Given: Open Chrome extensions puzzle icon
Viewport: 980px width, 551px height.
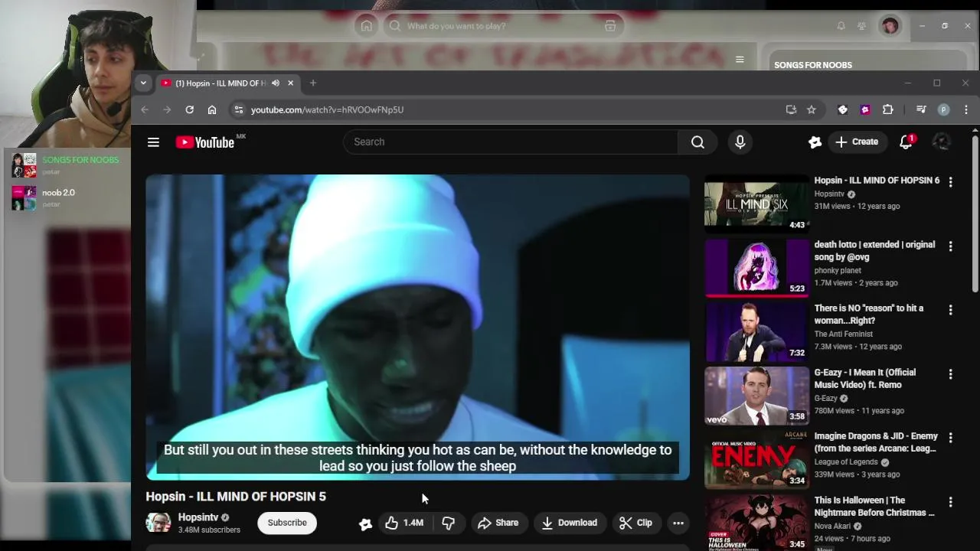Looking at the screenshot, I should pos(888,109).
